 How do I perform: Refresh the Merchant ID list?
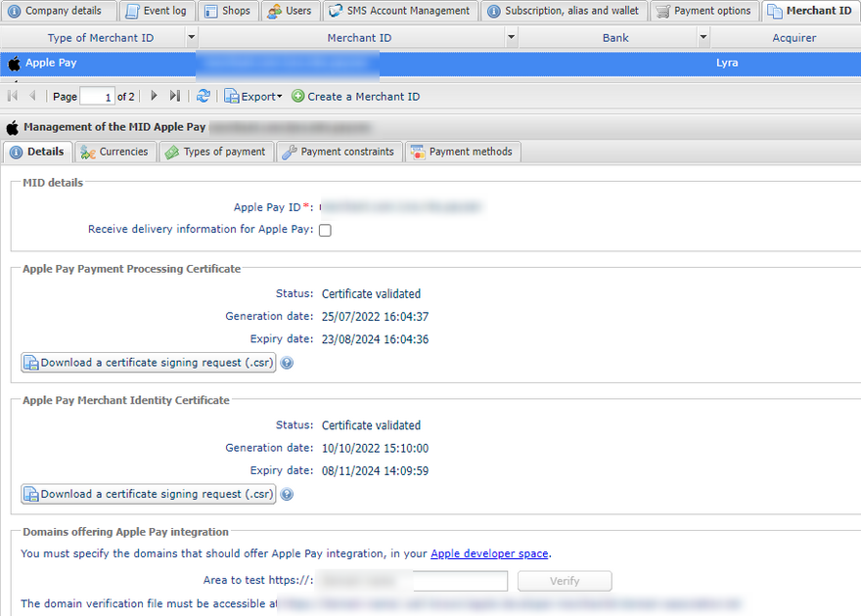point(204,96)
